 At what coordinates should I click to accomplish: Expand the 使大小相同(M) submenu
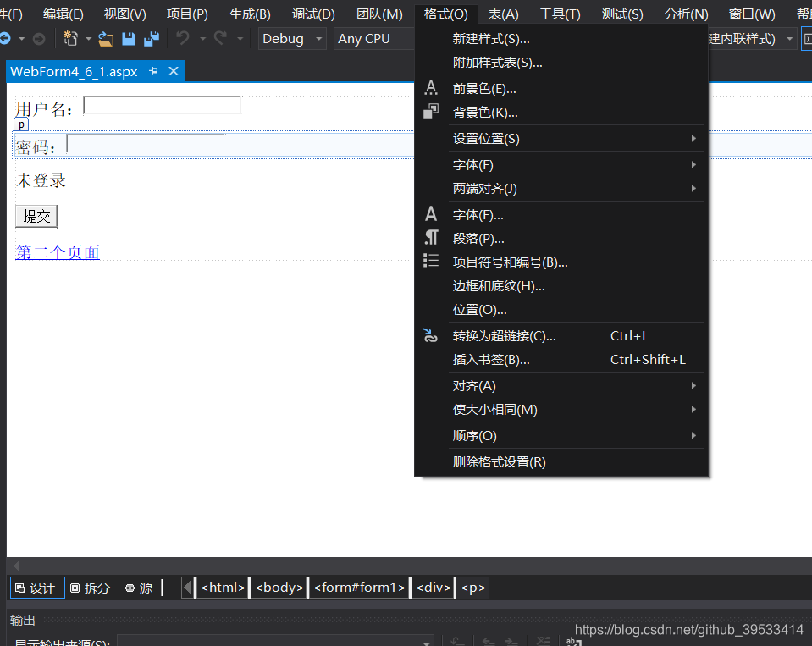(x=562, y=410)
